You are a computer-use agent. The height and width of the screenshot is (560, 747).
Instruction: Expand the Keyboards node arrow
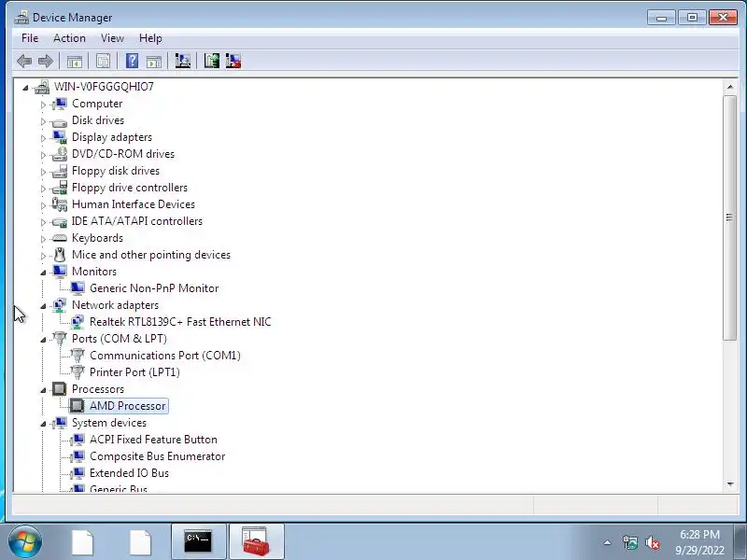pos(43,239)
